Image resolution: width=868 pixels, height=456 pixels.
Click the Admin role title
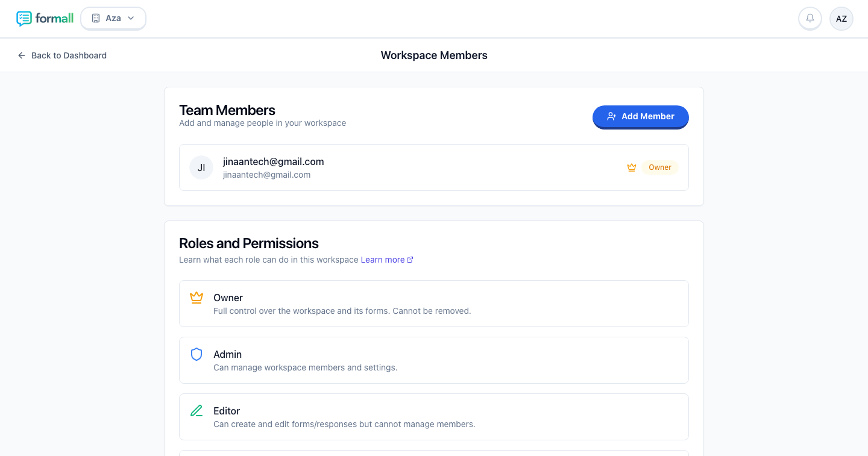[228, 354]
